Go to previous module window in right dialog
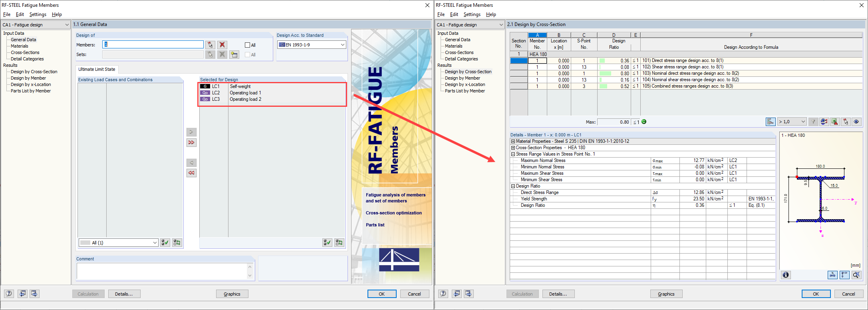Viewport: 868px width, 310px height. (457, 294)
